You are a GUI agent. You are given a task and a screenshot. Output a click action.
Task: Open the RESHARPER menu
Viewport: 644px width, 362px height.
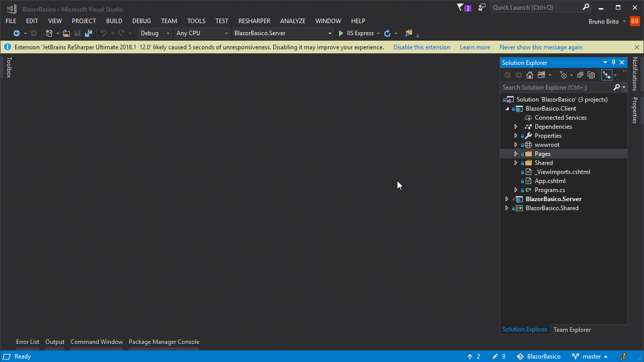pyautogui.click(x=254, y=21)
